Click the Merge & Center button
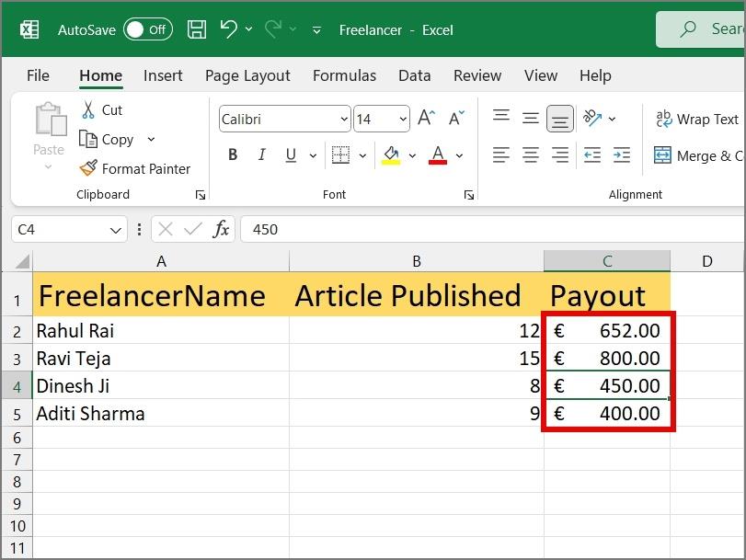 pos(698,155)
